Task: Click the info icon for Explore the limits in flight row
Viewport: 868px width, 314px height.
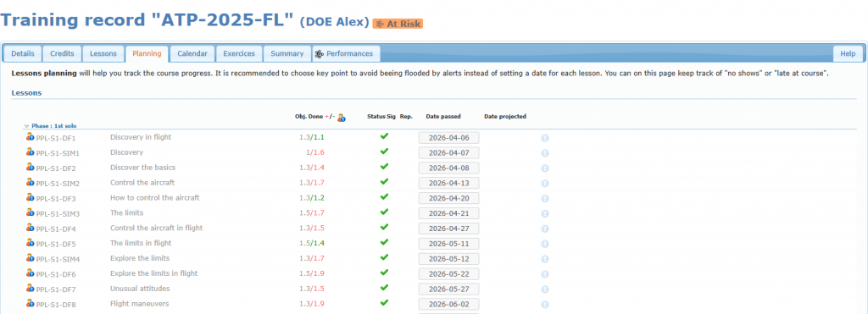Action: (545, 273)
